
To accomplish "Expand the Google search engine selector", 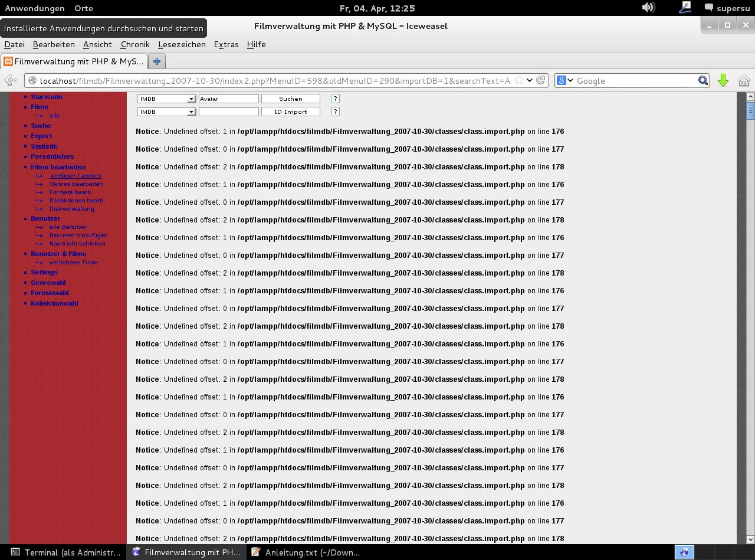I will click(x=564, y=81).
